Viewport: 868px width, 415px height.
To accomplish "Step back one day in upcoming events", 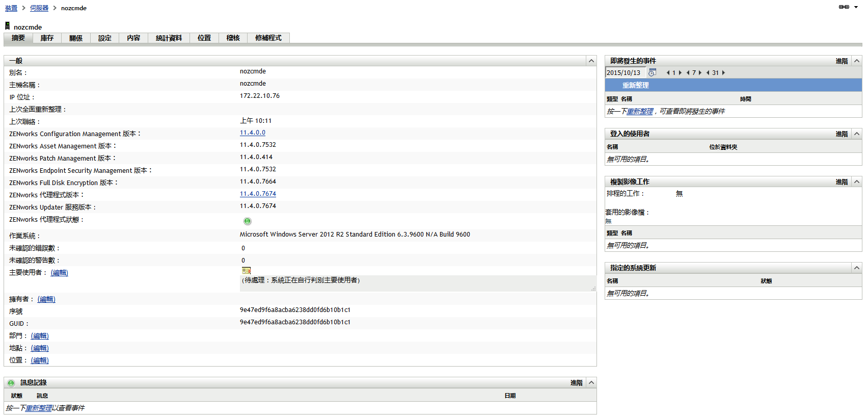I will click(668, 73).
